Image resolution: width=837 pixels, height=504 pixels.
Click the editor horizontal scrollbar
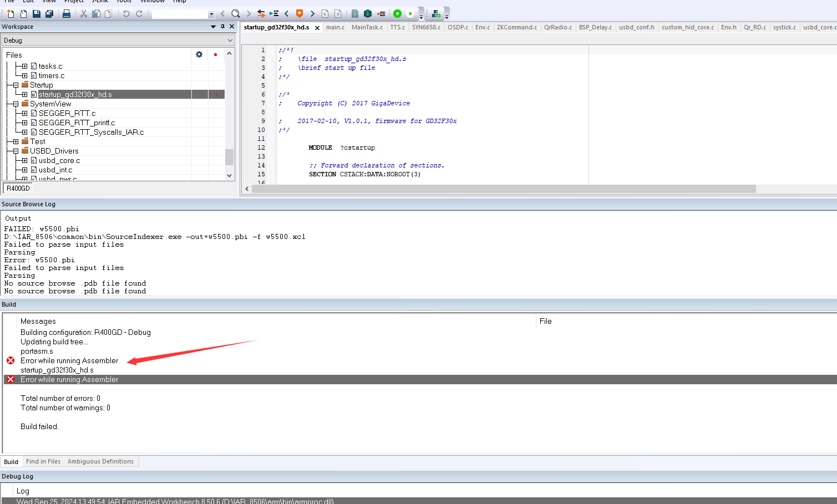tap(504, 189)
